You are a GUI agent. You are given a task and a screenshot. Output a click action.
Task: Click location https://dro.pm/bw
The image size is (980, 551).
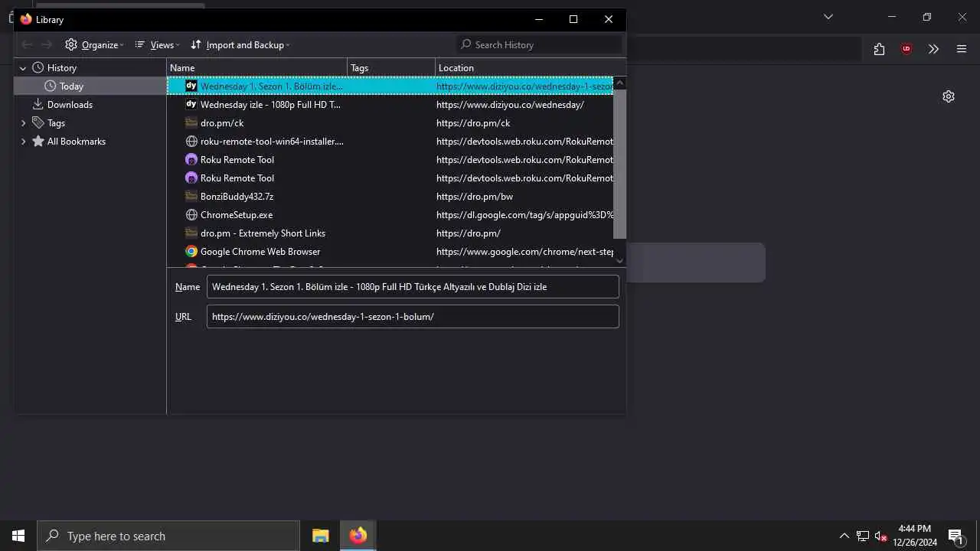coord(475,197)
